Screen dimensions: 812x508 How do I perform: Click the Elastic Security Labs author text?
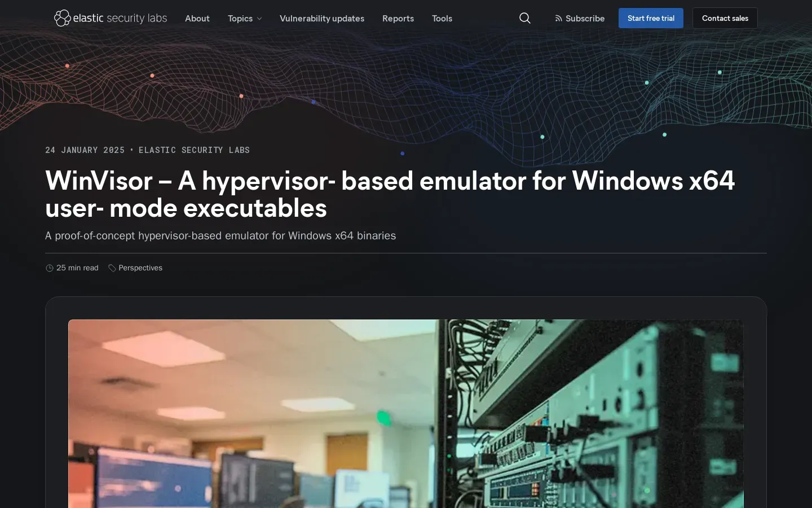pyautogui.click(x=194, y=150)
